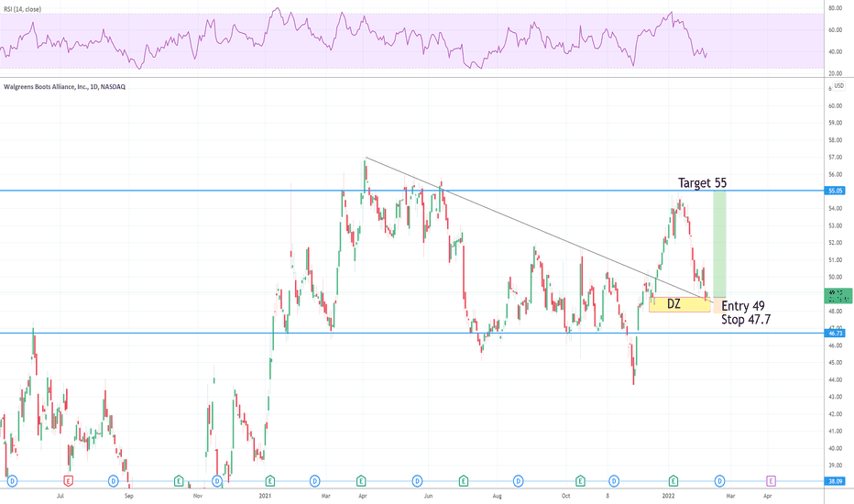
Task: Click the 2021 label on time axis
Action: pyautogui.click(x=265, y=496)
